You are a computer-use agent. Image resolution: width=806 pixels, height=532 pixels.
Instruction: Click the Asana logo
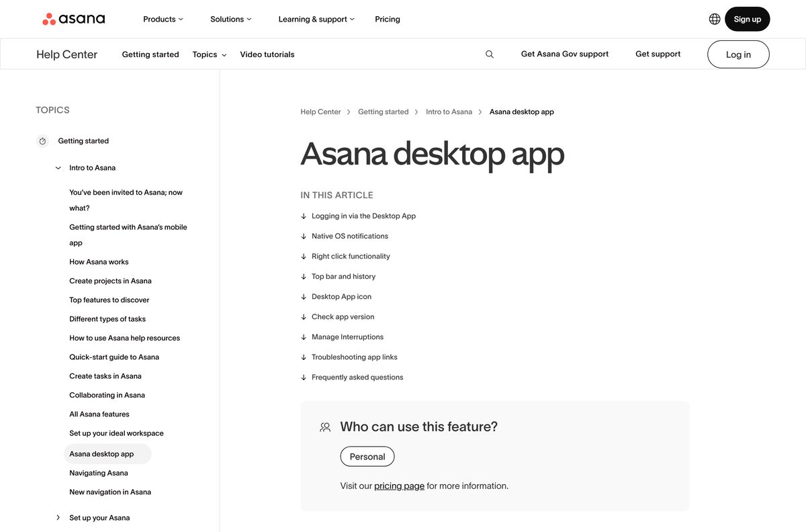click(74, 19)
